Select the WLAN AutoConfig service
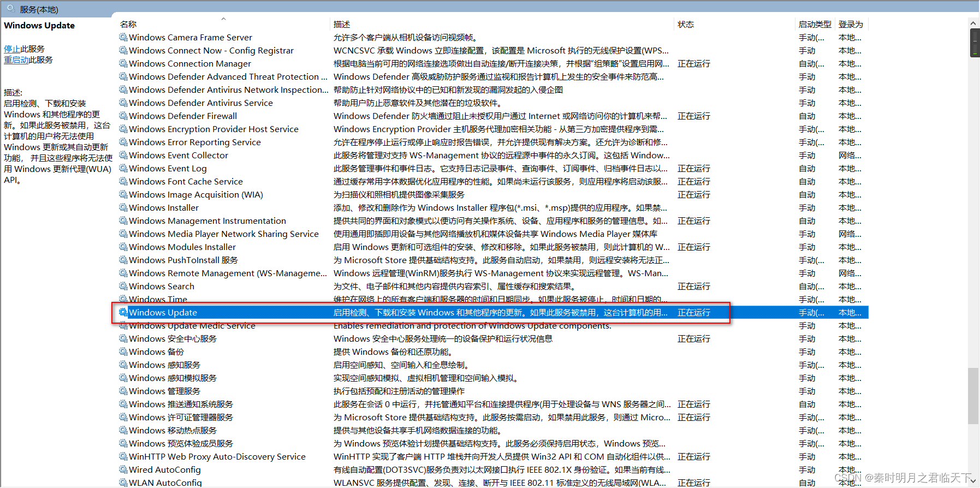 pos(165,483)
